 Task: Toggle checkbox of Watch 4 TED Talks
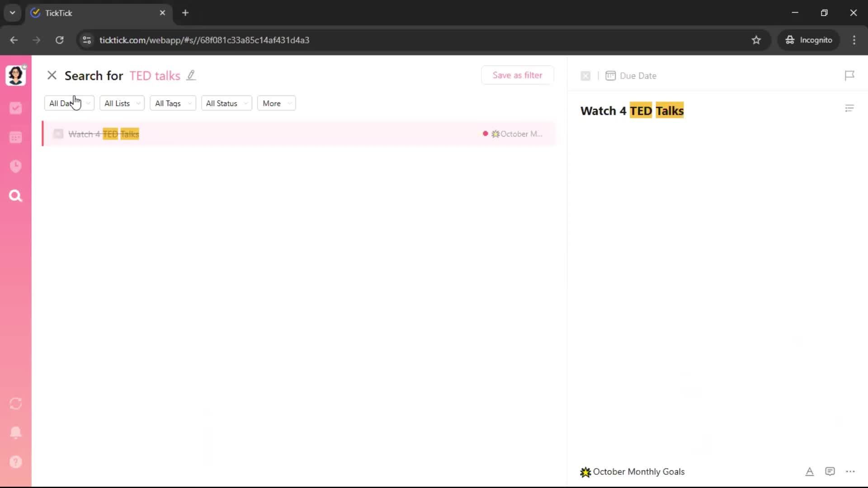pyautogui.click(x=58, y=134)
